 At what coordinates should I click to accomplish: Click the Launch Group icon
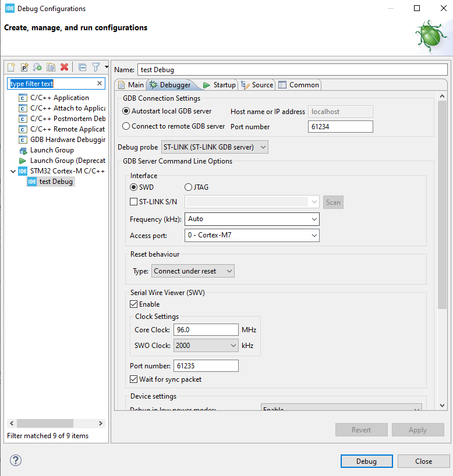[x=23, y=150]
